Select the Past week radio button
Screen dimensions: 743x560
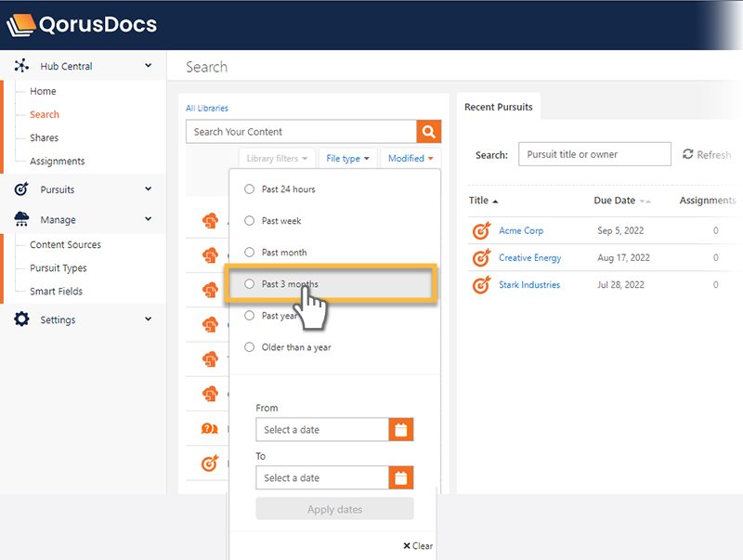(249, 221)
